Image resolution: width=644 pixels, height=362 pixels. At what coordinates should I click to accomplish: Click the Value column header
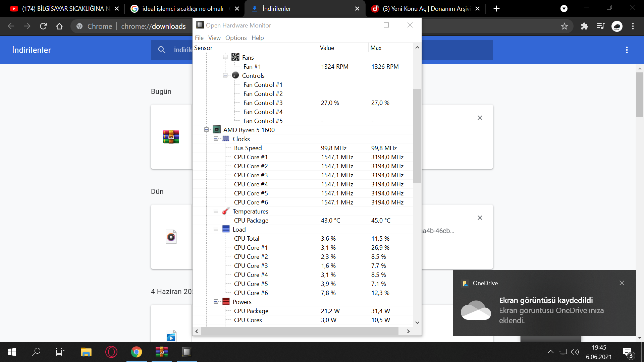(x=343, y=48)
